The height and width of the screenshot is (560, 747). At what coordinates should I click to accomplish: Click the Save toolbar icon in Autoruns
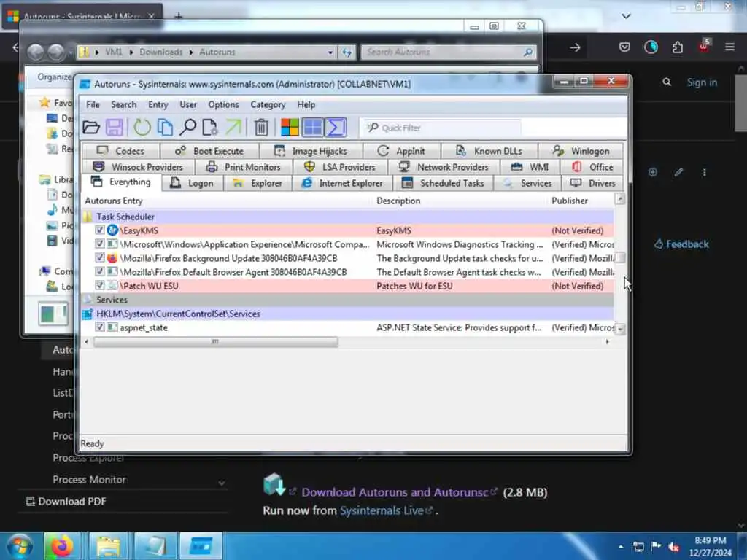(115, 128)
